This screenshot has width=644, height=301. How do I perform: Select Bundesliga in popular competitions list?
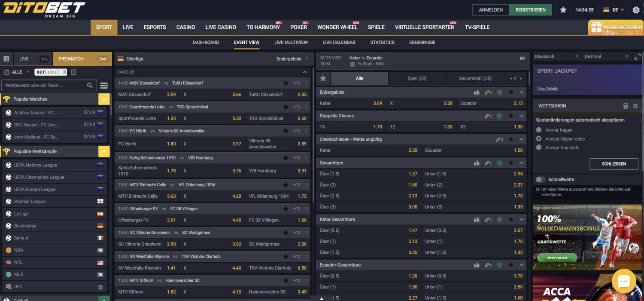point(54,226)
